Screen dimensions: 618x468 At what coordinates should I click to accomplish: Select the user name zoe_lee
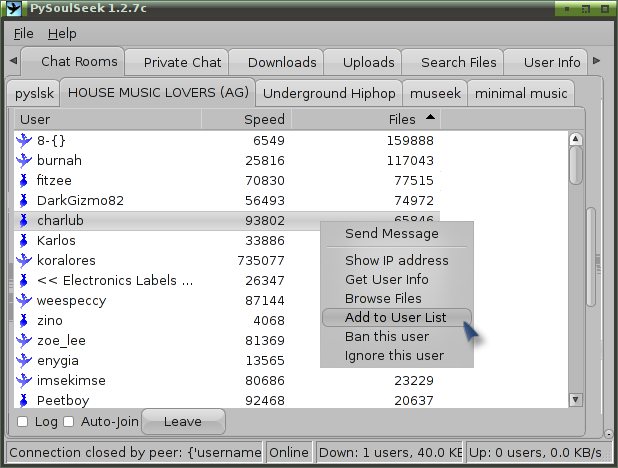point(61,340)
